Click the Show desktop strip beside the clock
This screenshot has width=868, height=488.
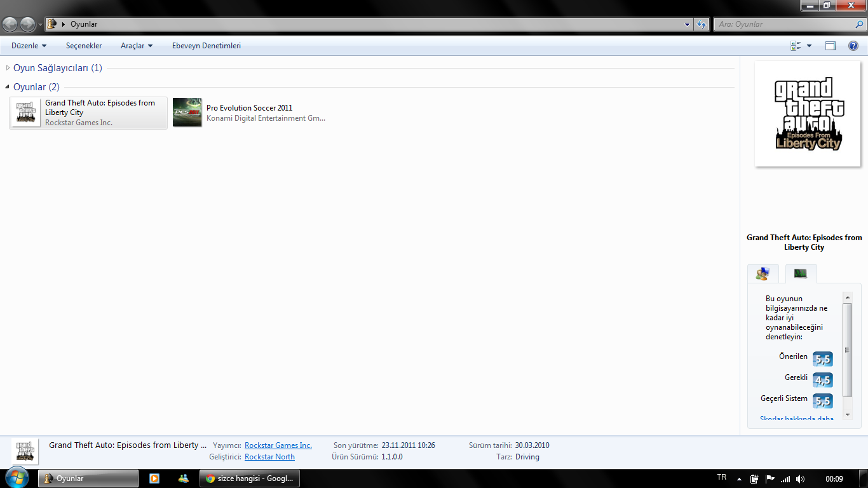pos(864,478)
